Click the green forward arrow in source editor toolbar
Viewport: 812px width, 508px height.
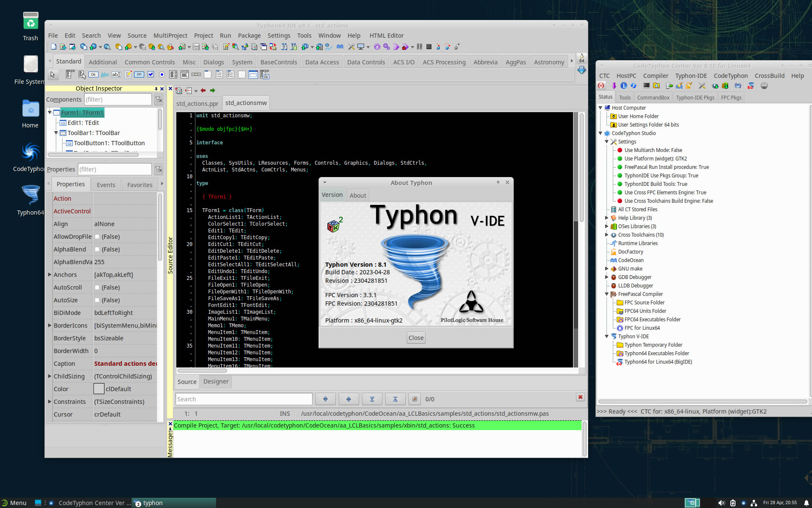tap(213, 90)
